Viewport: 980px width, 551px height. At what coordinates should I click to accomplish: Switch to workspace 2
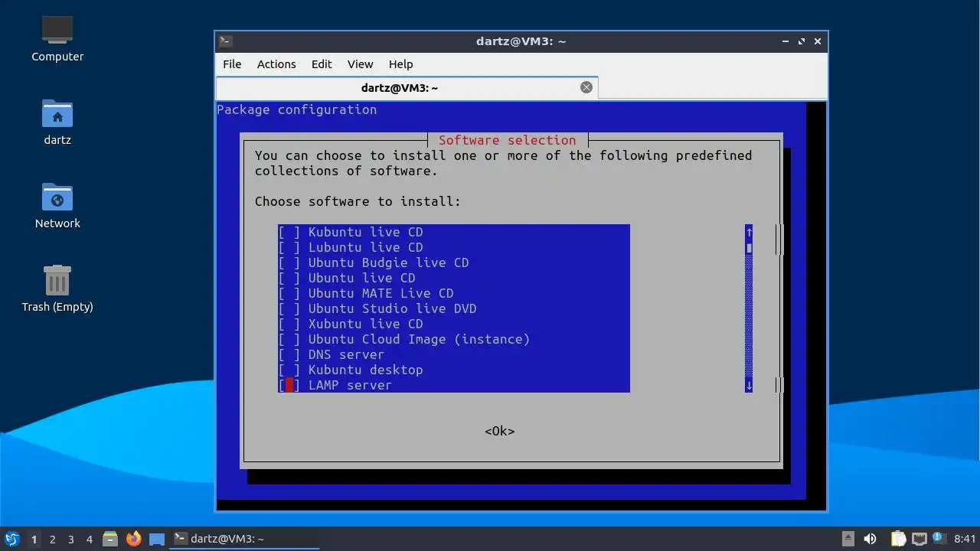(52, 539)
